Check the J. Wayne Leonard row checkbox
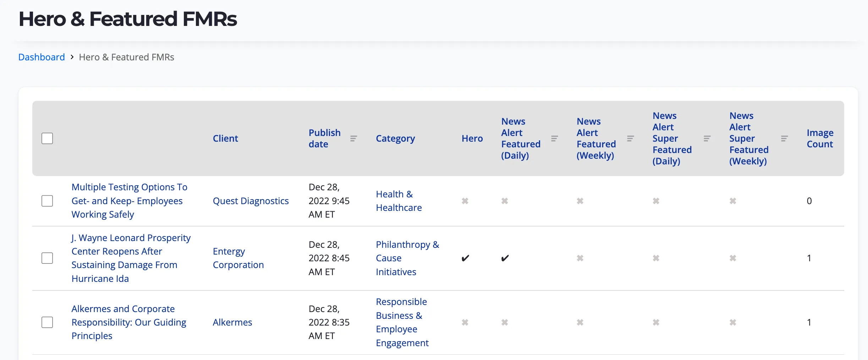The width and height of the screenshot is (868, 360). tap(47, 258)
